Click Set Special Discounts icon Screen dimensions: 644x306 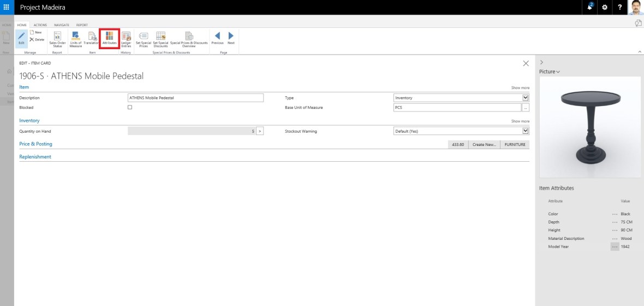click(x=160, y=38)
